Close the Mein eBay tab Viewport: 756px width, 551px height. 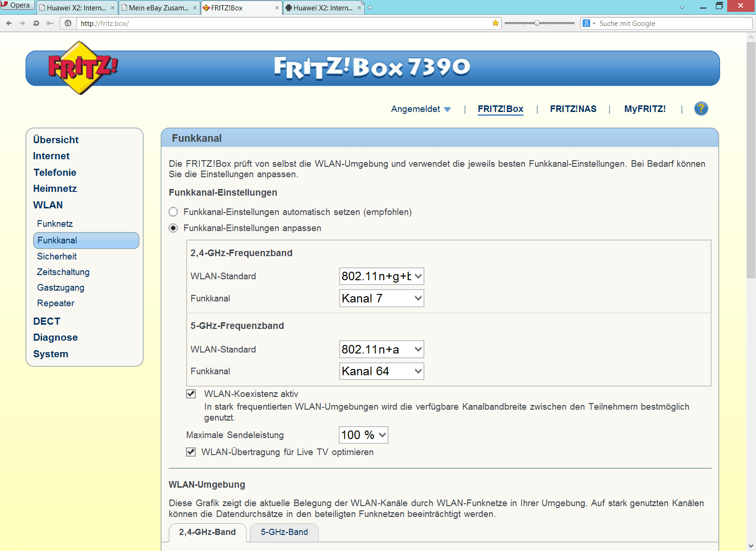pyautogui.click(x=195, y=8)
